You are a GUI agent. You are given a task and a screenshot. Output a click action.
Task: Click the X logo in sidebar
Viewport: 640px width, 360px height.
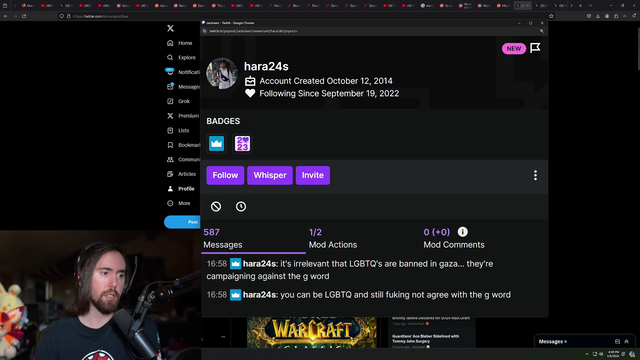pos(170,28)
